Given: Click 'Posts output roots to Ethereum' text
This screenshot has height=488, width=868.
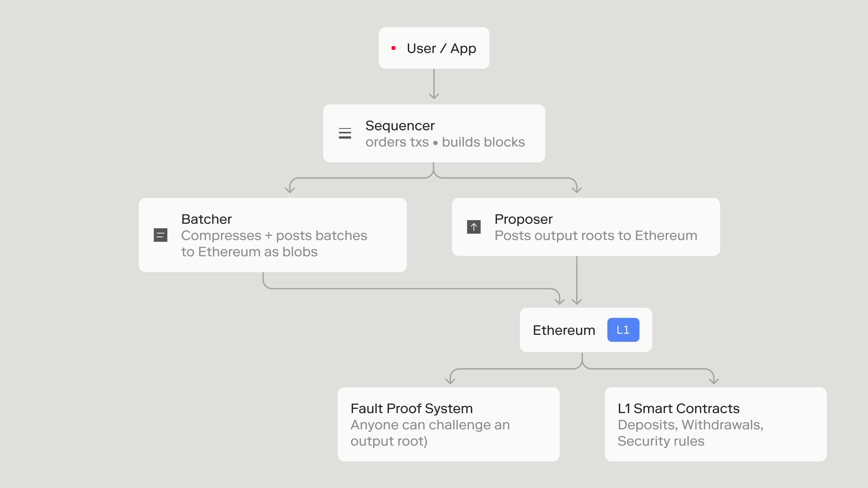Looking at the screenshot, I should click(x=596, y=235).
